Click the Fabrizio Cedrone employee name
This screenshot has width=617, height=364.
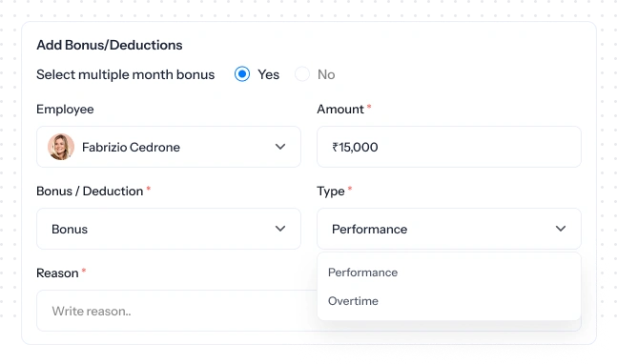[131, 147]
